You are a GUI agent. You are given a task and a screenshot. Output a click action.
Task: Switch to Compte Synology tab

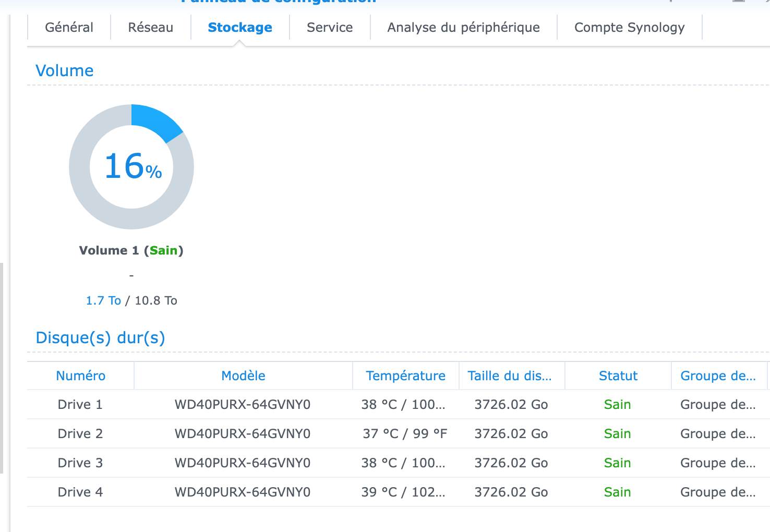coord(629,28)
